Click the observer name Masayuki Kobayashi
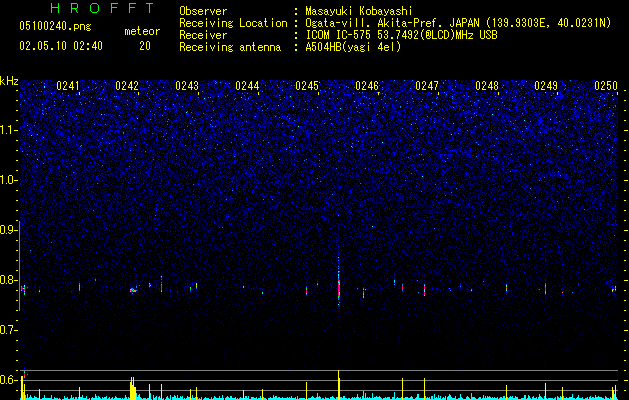This screenshot has height=400, width=629. (x=359, y=11)
